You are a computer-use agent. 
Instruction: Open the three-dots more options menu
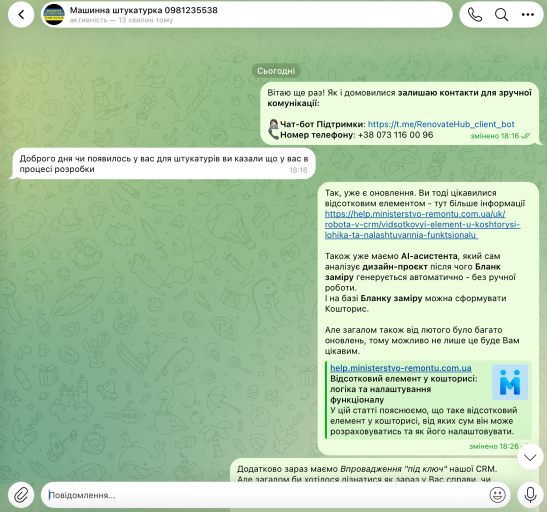tap(528, 15)
